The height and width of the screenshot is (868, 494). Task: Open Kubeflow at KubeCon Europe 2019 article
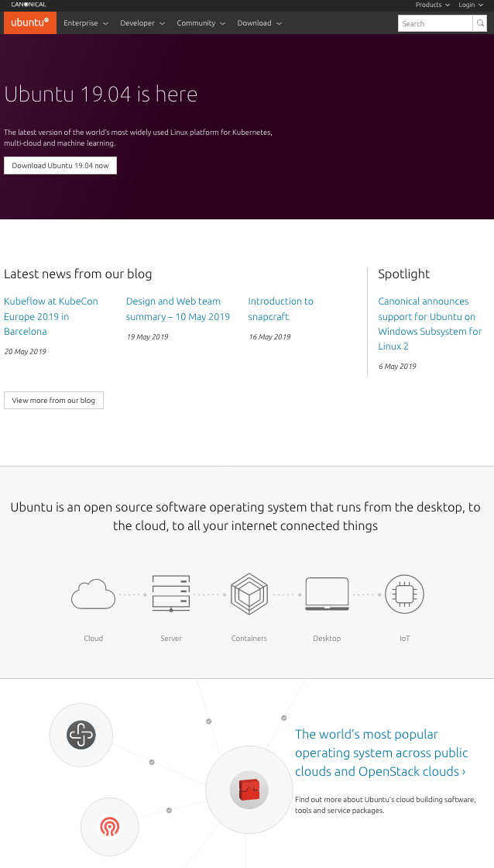[51, 316]
